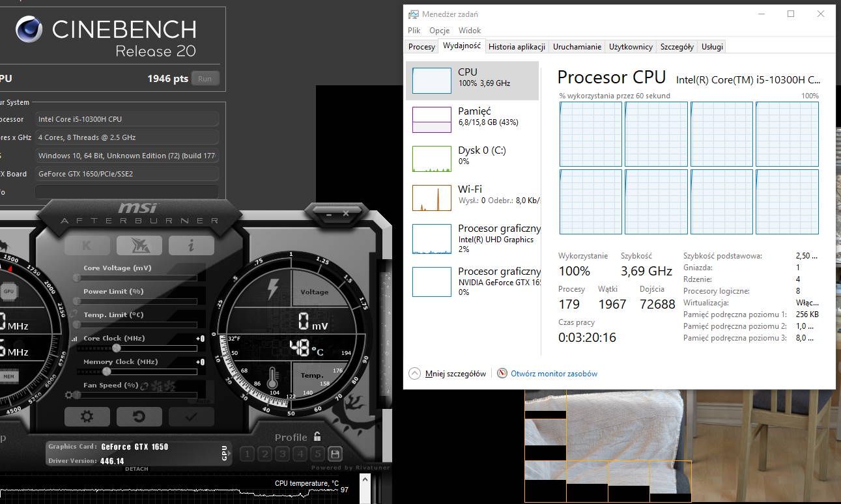Select Wi-Fi in the performance sidebar
The height and width of the screenshot is (504, 841).
pyautogui.click(x=472, y=198)
